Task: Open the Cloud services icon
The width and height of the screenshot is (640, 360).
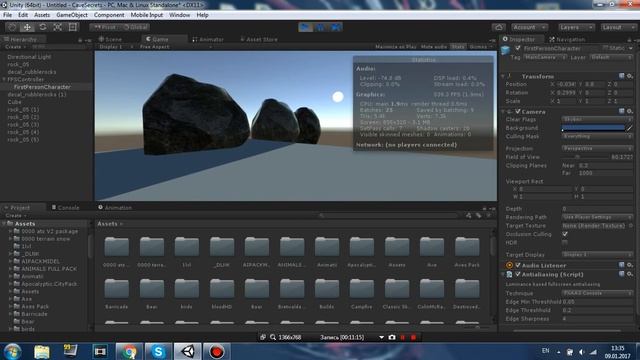Action: pyautogui.click(x=498, y=27)
